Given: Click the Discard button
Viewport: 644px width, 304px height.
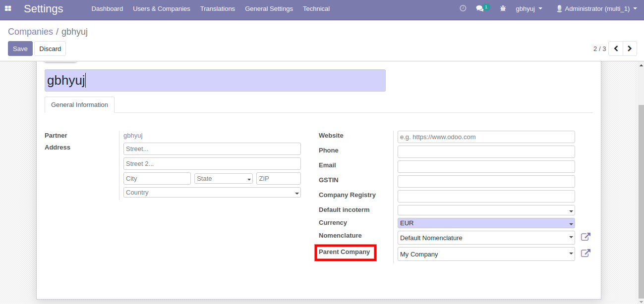Looking at the screenshot, I should pos(50,49).
